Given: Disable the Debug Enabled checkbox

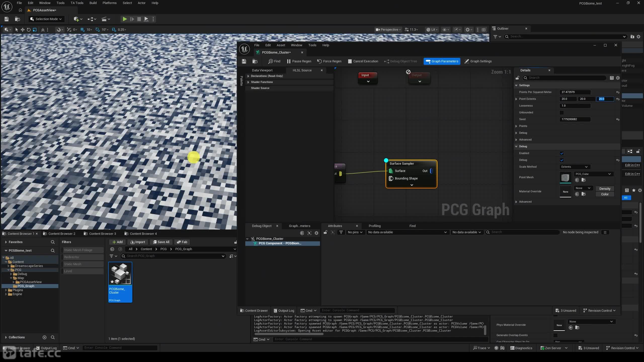Looking at the screenshot, I should (562, 153).
